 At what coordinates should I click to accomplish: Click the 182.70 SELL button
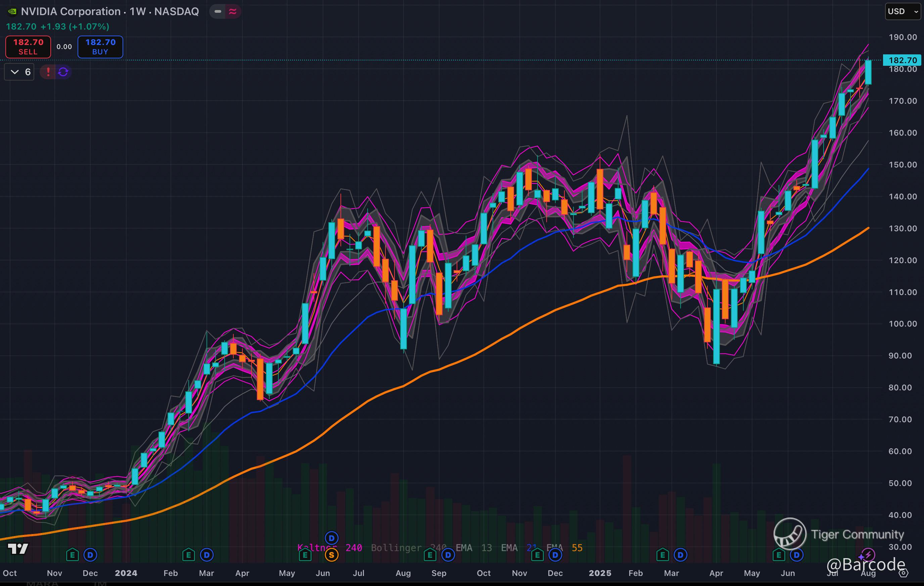pos(28,47)
